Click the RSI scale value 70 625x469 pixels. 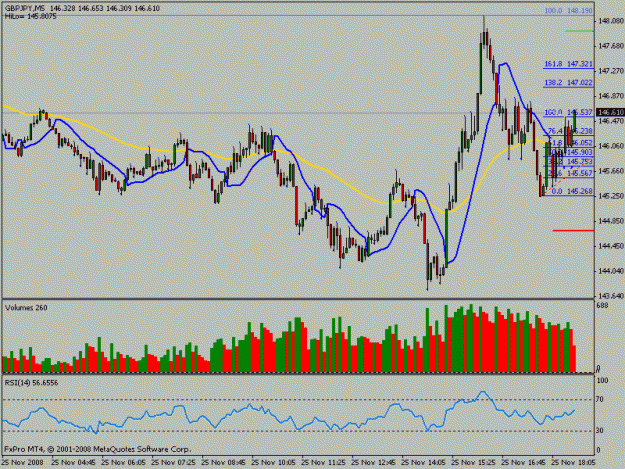(601, 399)
